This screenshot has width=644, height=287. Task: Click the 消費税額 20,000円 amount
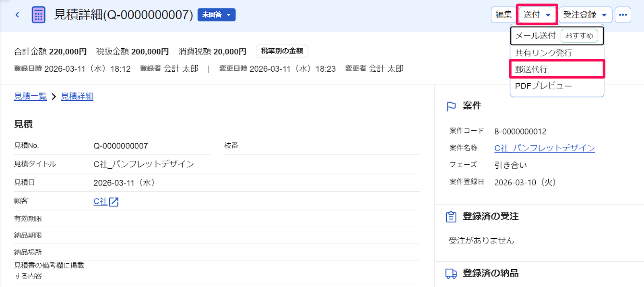tap(213, 52)
